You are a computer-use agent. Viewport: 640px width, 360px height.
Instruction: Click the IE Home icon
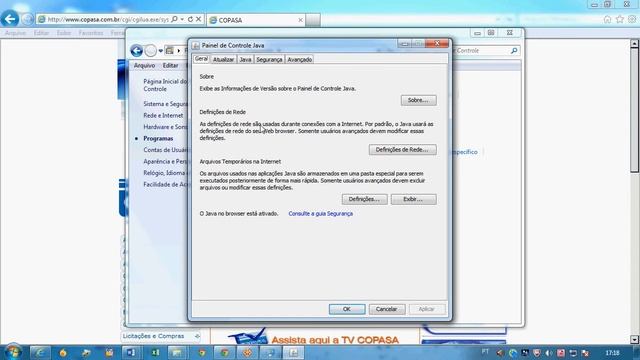607,19
